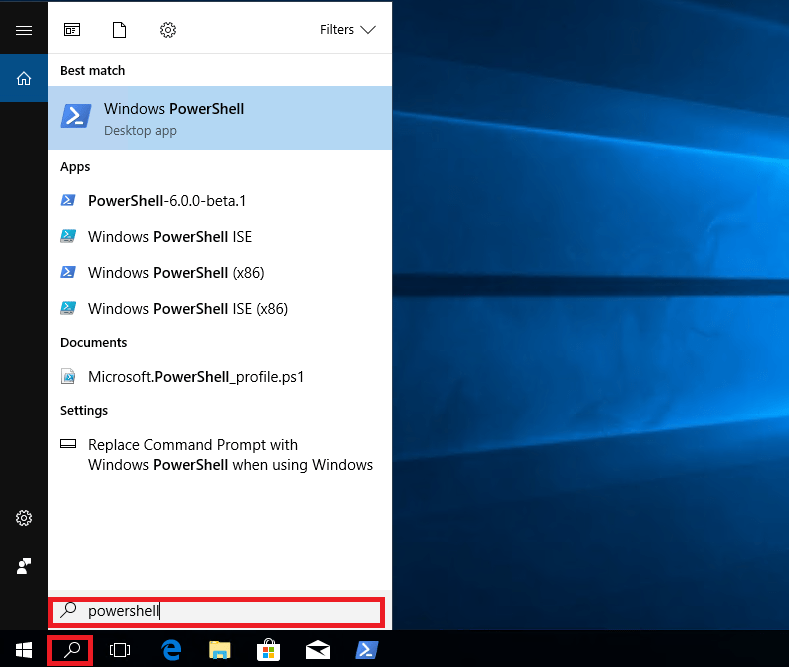Open File Explorer from taskbar

tap(220, 650)
